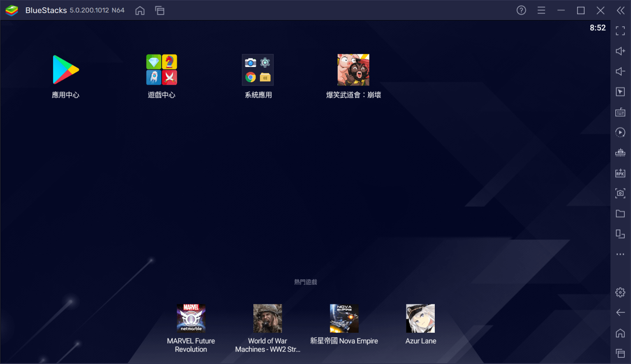Install APK using sidebar icon
This screenshot has height=364, width=631.
[620, 173]
